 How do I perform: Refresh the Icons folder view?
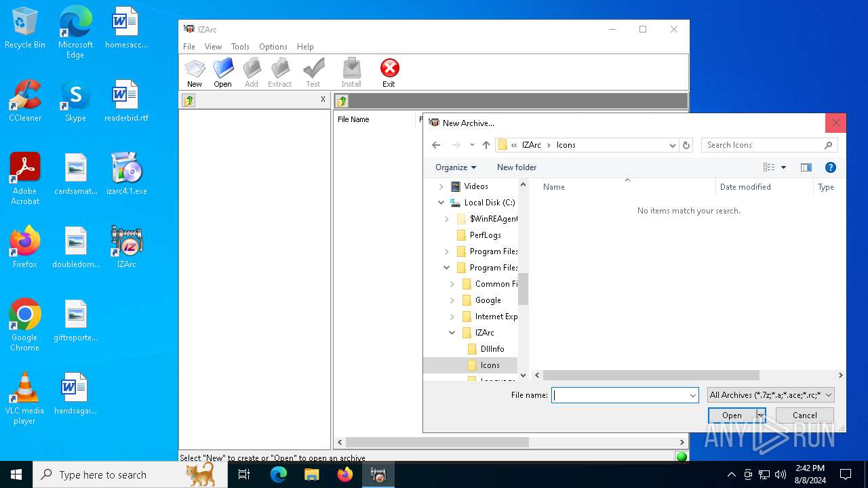coord(686,145)
